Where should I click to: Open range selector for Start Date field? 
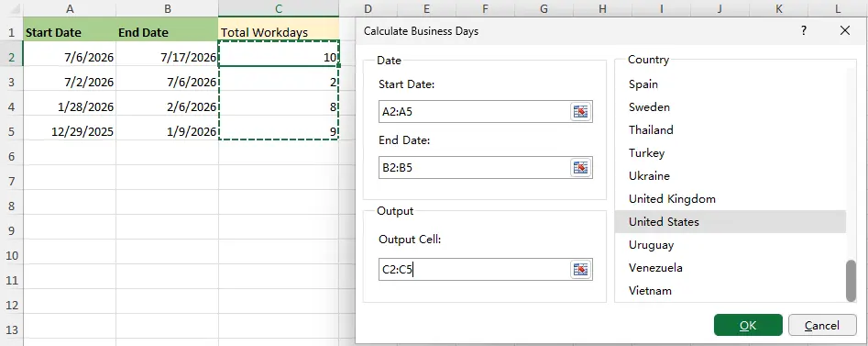click(x=580, y=112)
